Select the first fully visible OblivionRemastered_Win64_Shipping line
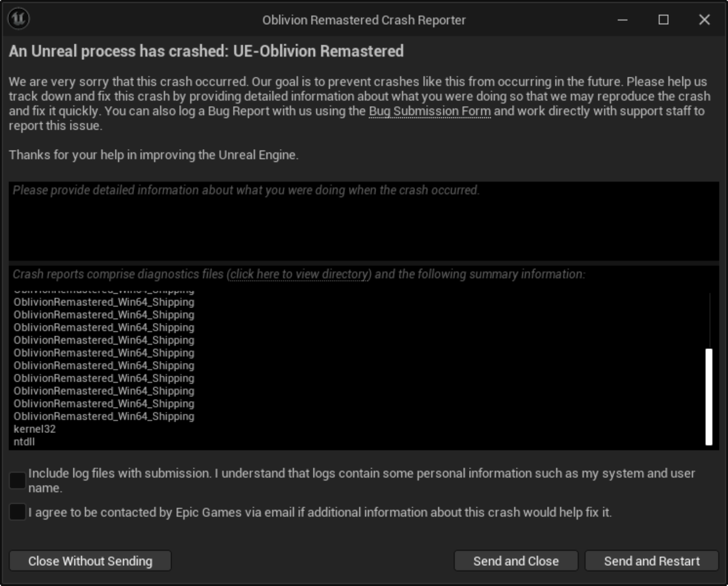728x586 pixels. 104,302
